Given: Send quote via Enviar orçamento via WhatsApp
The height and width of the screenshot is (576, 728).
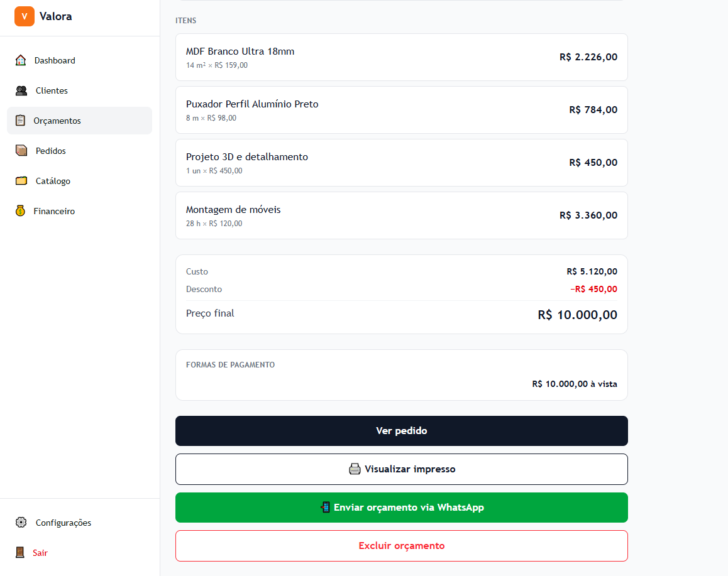Looking at the screenshot, I should (402, 508).
